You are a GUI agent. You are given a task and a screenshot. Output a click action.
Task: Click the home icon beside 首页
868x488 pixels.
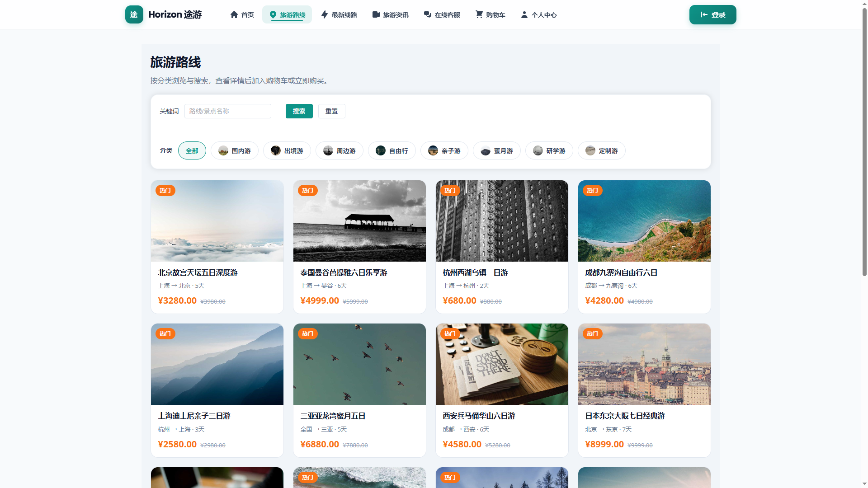234,14
